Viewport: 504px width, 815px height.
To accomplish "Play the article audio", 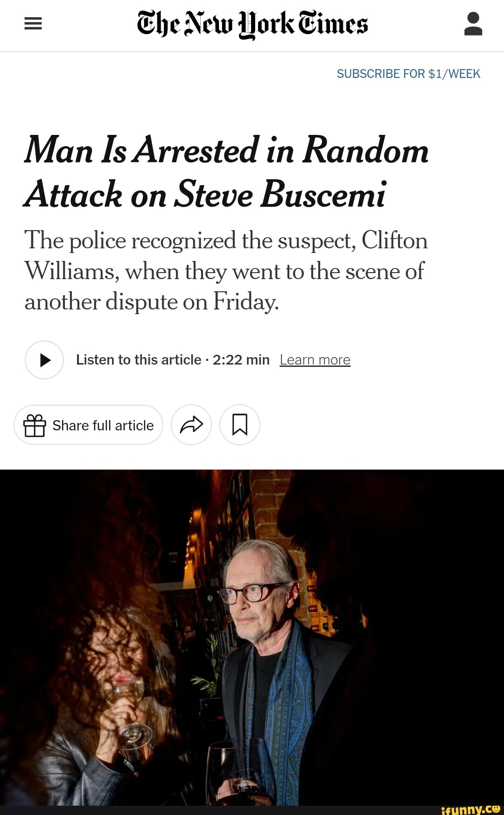I will pos(44,360).
